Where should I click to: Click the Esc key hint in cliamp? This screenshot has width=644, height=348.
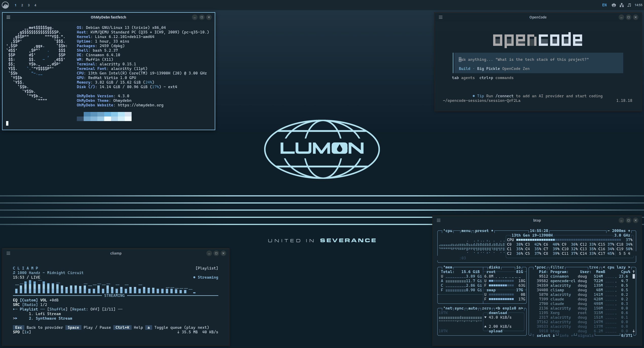click(19, 327)
